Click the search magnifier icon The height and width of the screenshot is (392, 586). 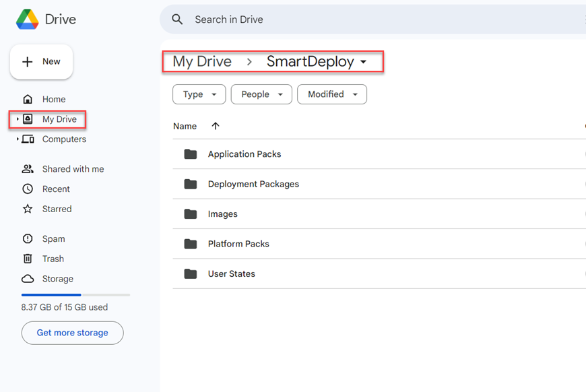click(x=177, y=20)
